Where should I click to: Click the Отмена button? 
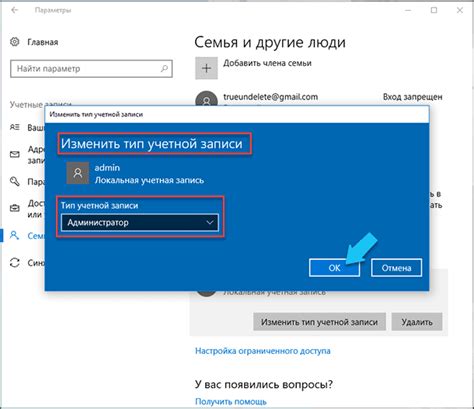click(396, 268)
